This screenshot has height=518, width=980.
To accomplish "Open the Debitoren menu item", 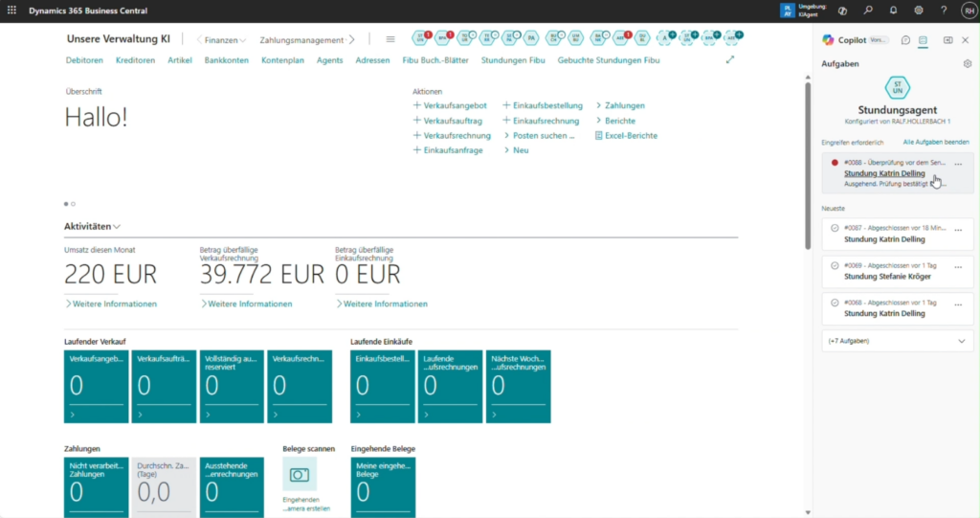I will point(84,60).
